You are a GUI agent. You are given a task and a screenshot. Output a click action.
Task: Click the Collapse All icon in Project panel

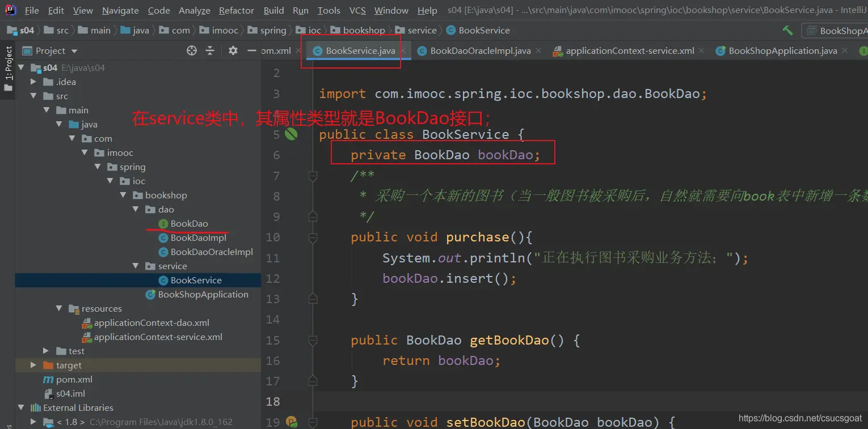pyautogui.click(x=210, y=51)
